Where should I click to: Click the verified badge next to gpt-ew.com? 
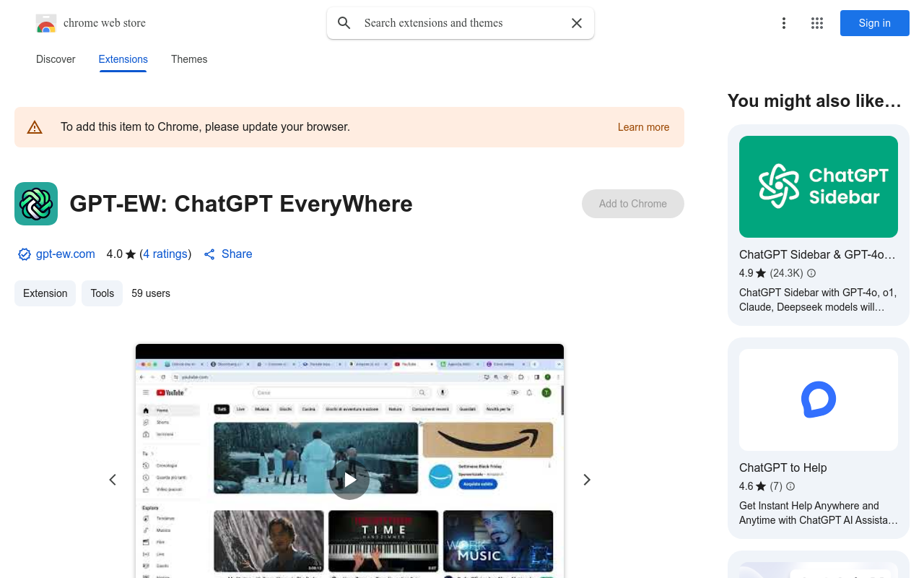tap(25, 254)
